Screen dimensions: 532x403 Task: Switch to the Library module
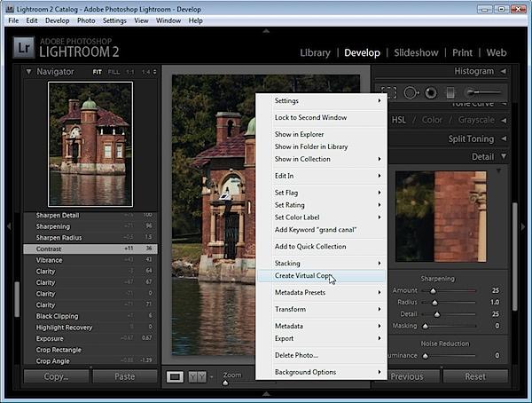[x=315, y=52]
